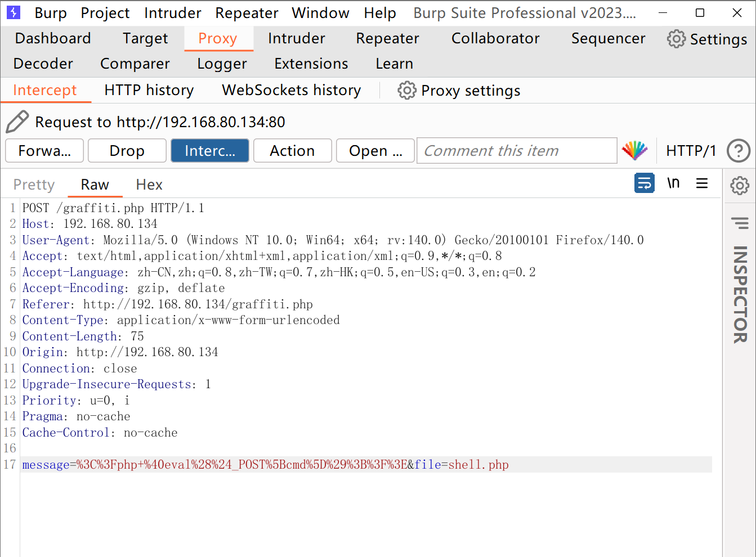This screenshot has width=756, height=557.
Task: Click the Host header line
Action: click(x=90, y=224)
